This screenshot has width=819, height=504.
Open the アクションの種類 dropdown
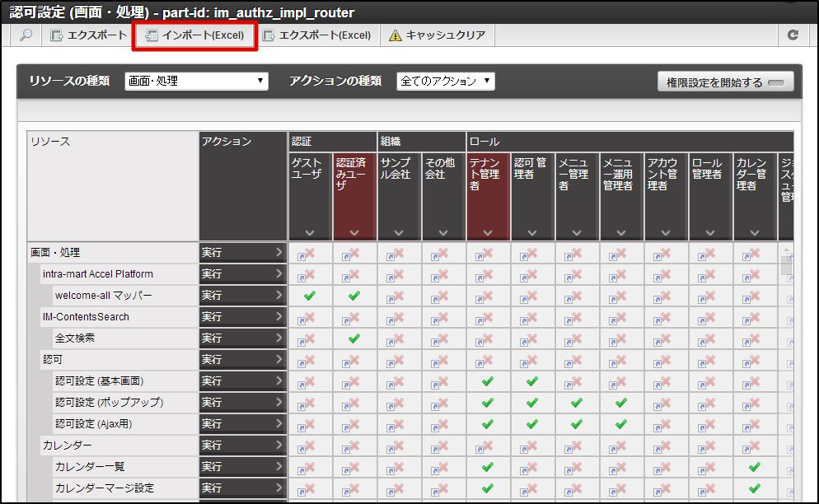[445, 81]
